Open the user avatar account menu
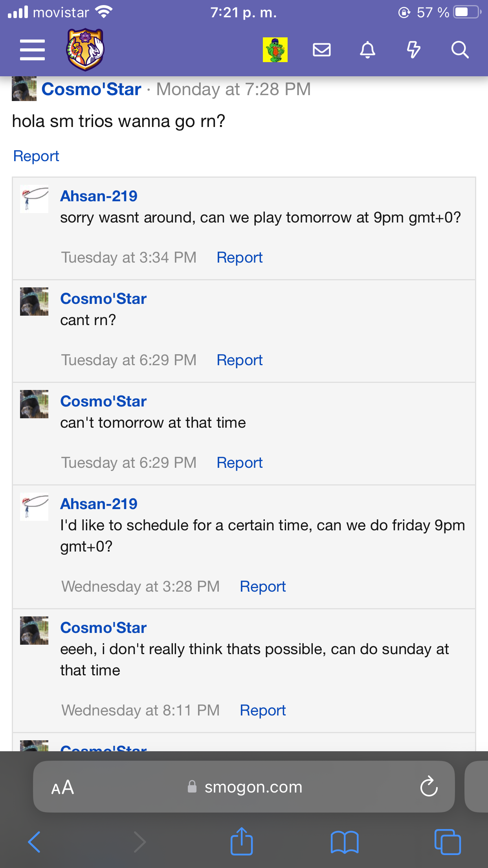 (x=275, y=50)
